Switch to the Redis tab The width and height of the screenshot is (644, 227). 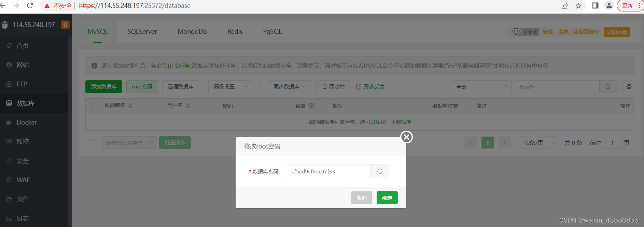[x=235, y=31]
